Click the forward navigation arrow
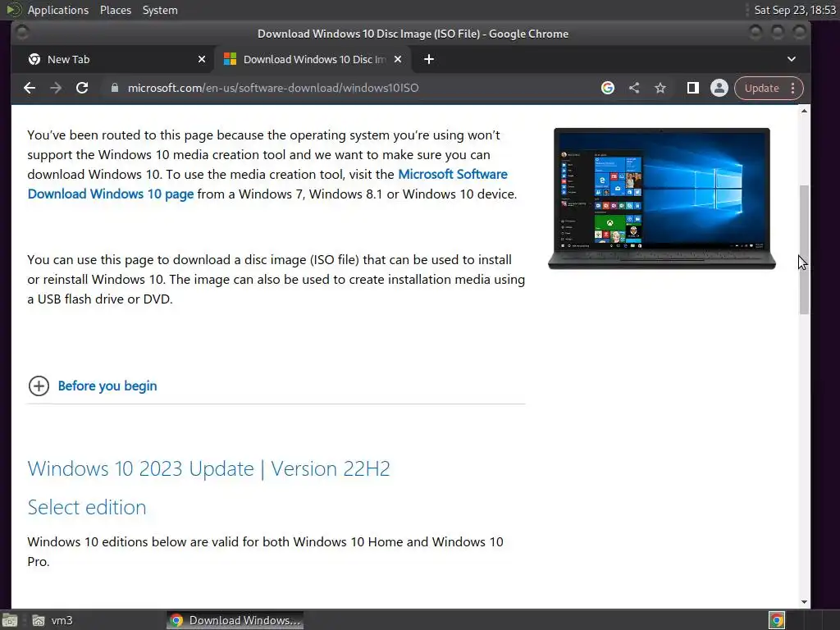 pos(56,88)
